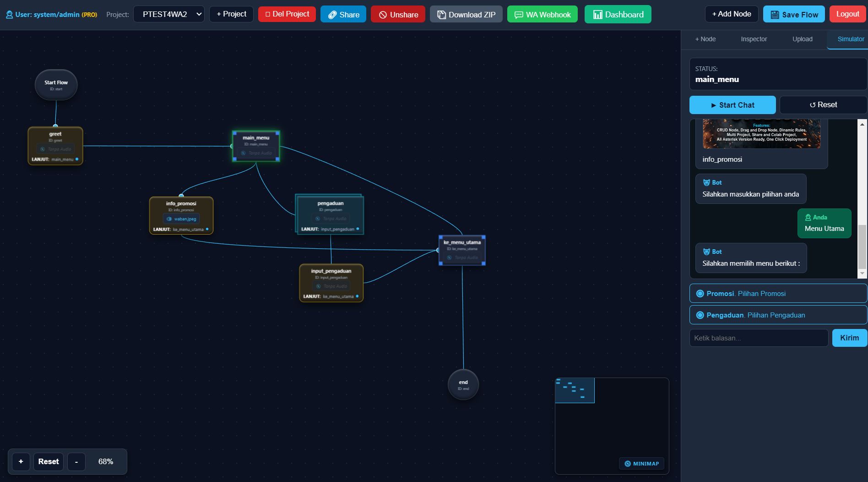Zoom in with the + zoom button

[x=21, y=461]
